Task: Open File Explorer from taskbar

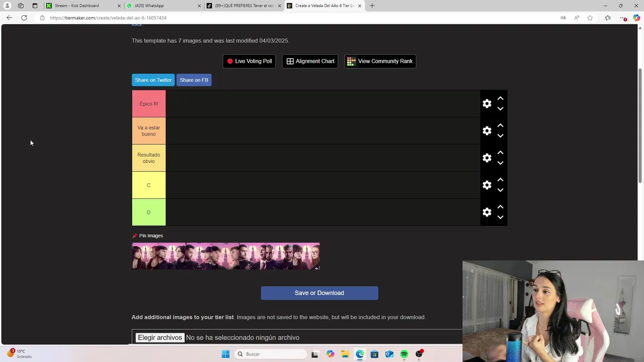Action: pos(345,354)
